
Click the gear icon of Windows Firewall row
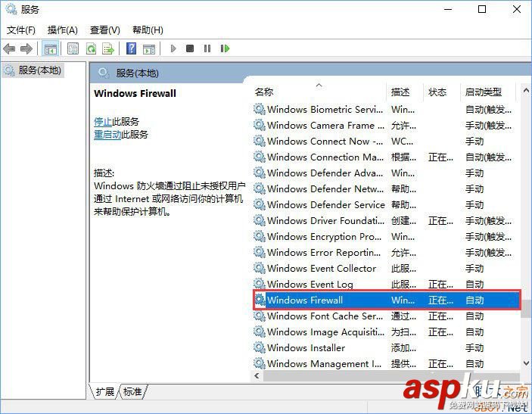tap(260, 300)
